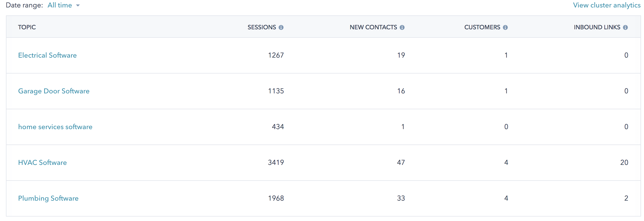Click the Customers info icon
Screen dimensions: 644x221
(505, 28)
